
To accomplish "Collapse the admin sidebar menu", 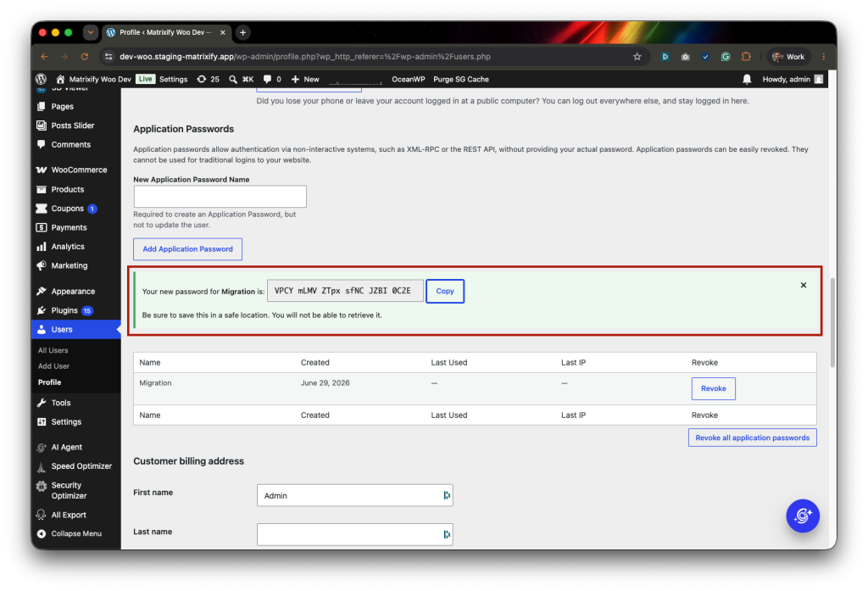I will pyautogui.click(x=75, y=533).
